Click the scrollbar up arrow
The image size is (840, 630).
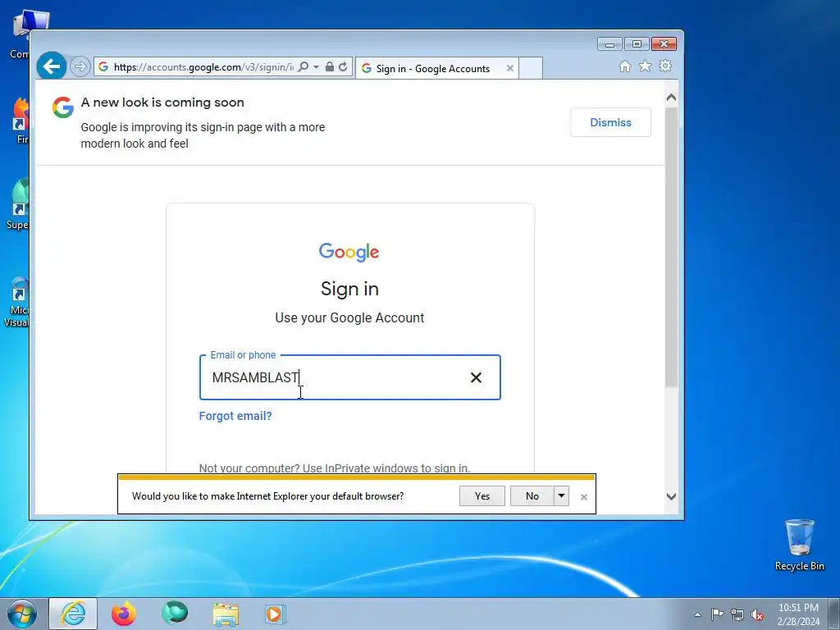pyautogui.click(x=671, y=98)
